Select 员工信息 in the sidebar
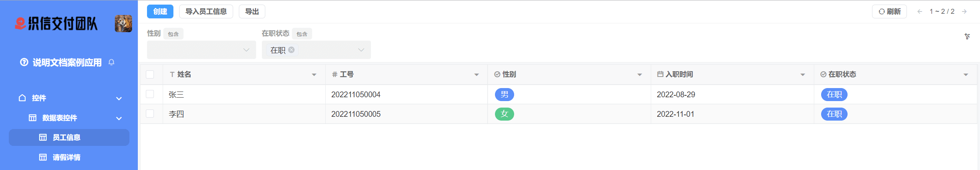 [66, 137]
